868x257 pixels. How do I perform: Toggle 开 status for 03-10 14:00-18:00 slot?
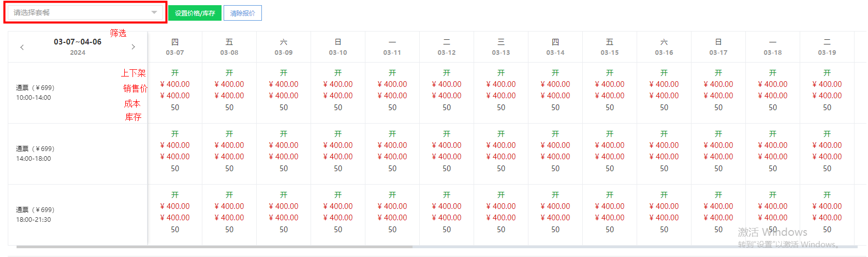338,134
